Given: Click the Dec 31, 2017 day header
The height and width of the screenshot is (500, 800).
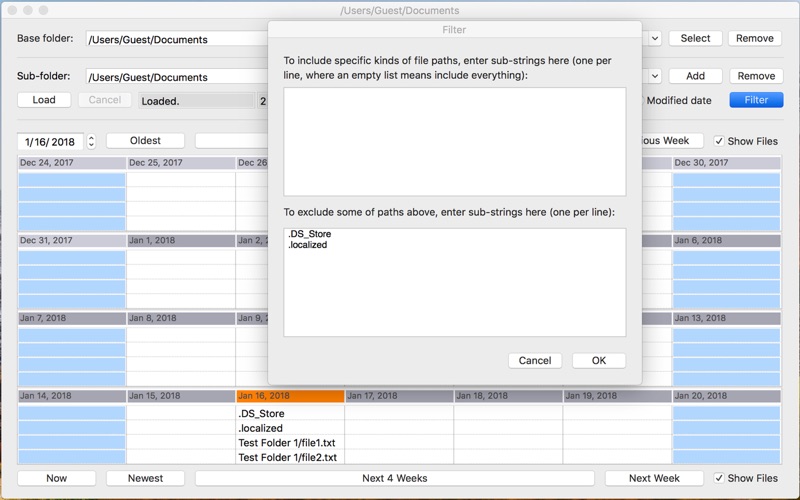Looking at the screenshot, I should (72, 240).
